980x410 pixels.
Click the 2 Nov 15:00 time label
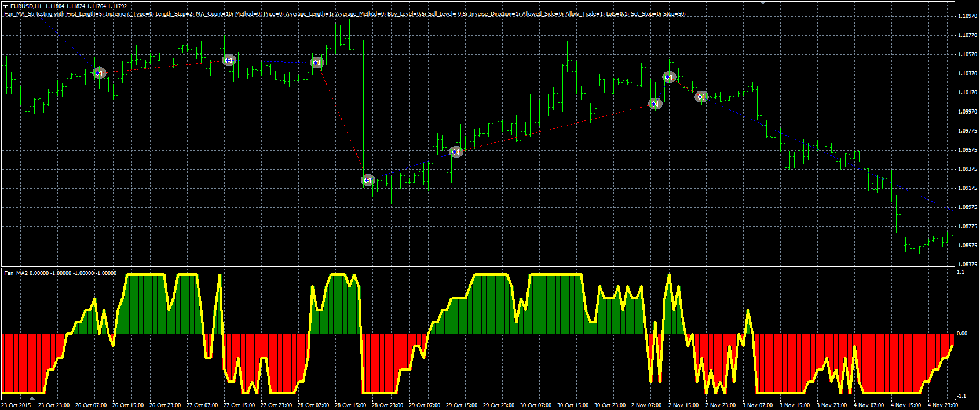tap(683, 405)
